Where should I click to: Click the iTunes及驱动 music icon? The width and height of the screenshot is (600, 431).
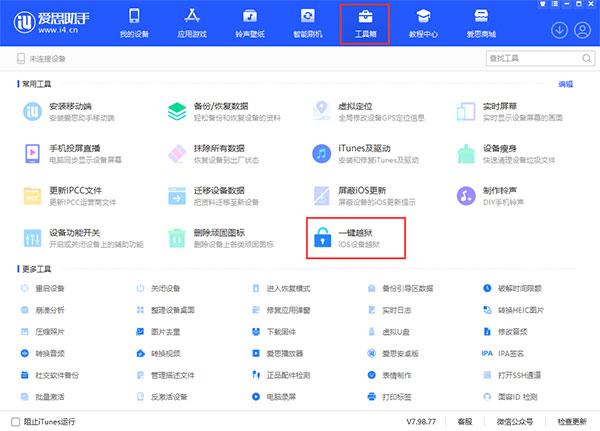coord(322,153)
